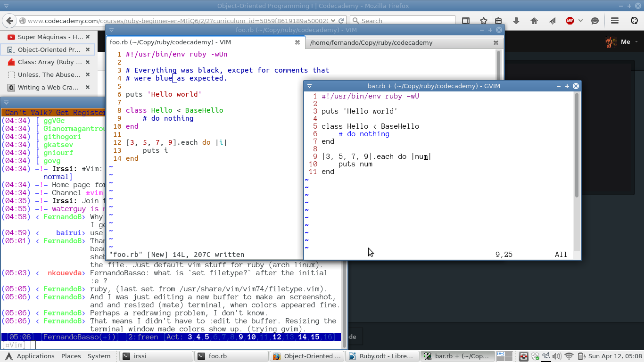Close the Super Máquinas tab
The width and height of the screenshot is (644, 362).
[x=88, y=37]
